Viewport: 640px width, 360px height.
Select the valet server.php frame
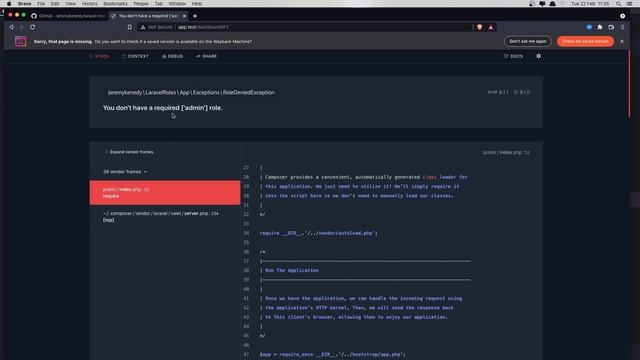tap(165, 217)
